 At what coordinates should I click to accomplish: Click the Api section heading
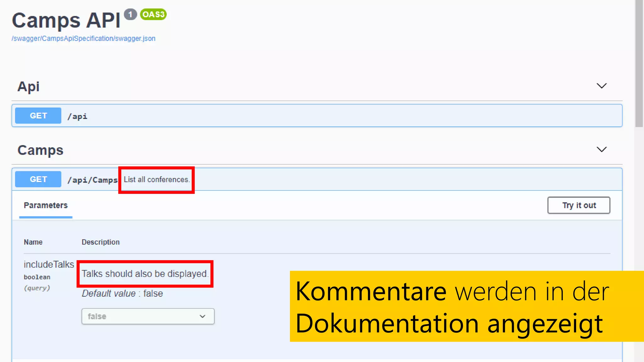[x=29, y=86]
